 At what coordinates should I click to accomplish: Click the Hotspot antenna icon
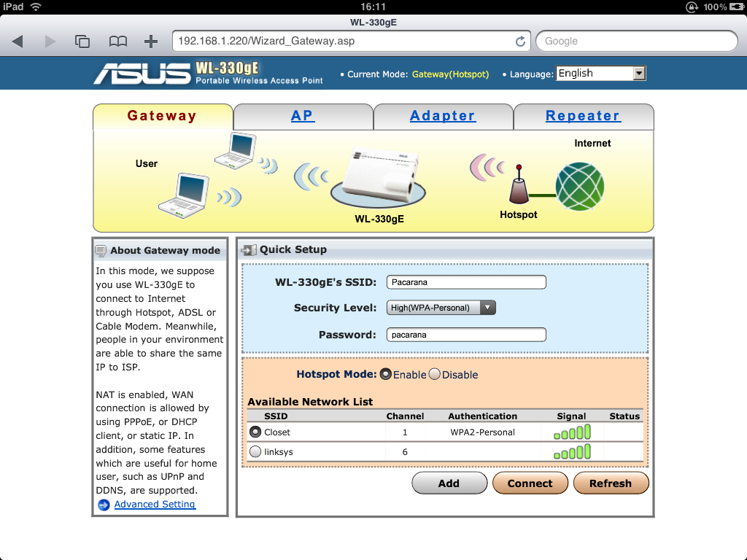click(519, 184)
